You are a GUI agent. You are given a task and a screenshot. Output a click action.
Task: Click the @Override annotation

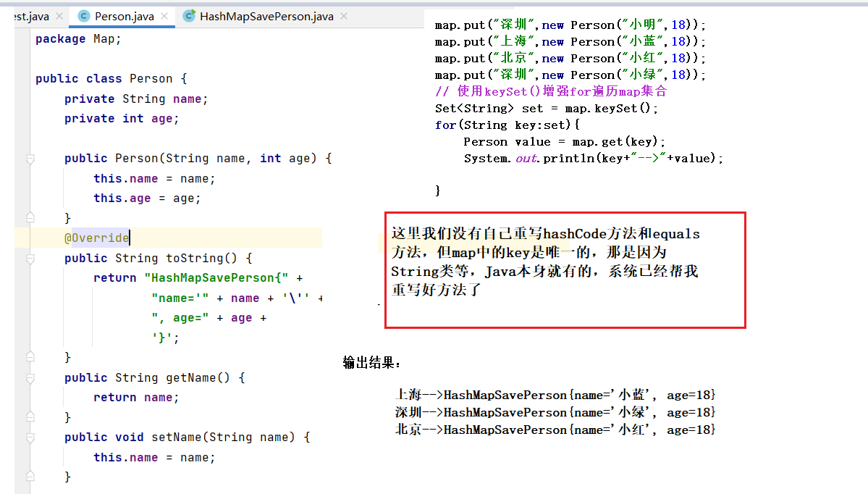96,238
